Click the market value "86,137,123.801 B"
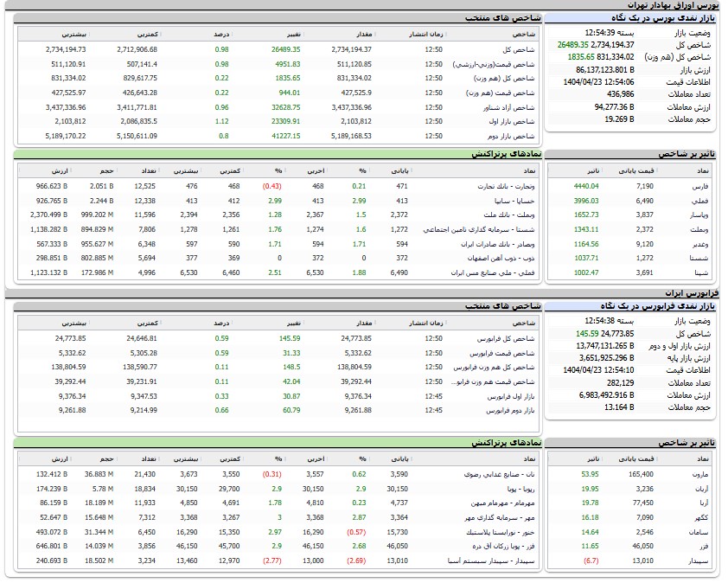 click(605, 70)
